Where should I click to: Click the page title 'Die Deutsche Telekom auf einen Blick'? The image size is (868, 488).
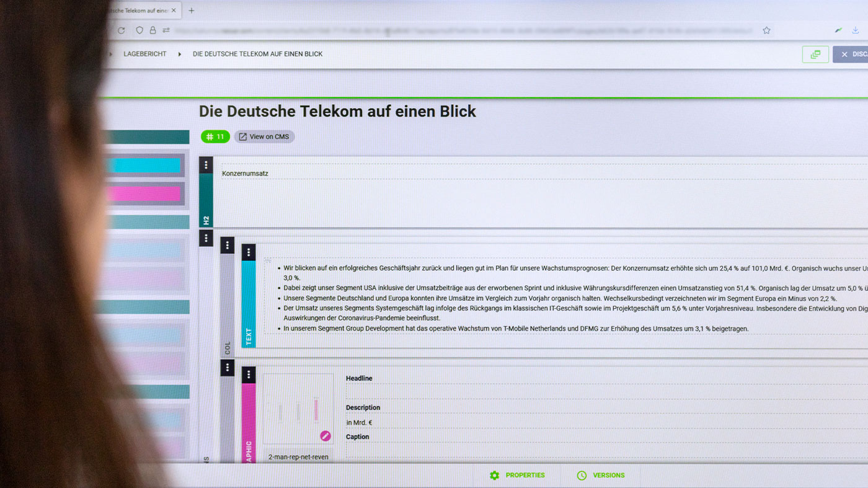tap(337, 112)
